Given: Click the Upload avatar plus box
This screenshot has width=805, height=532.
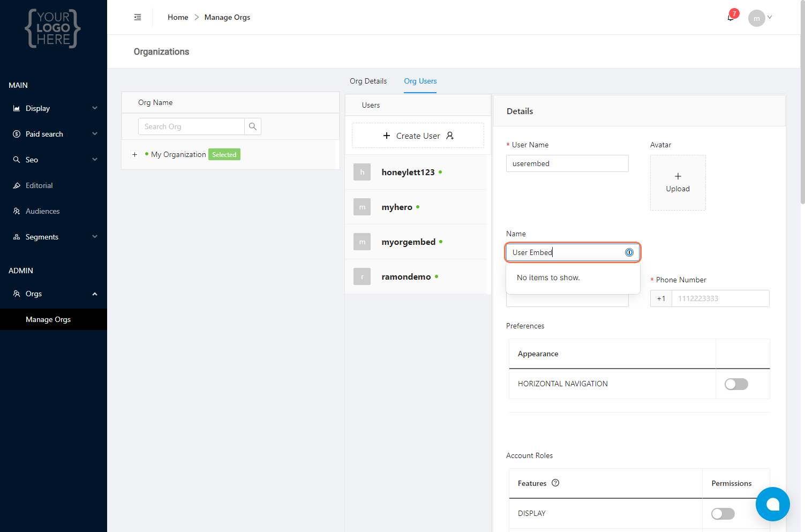Looking at the screenshot, I should click(678, 183).
